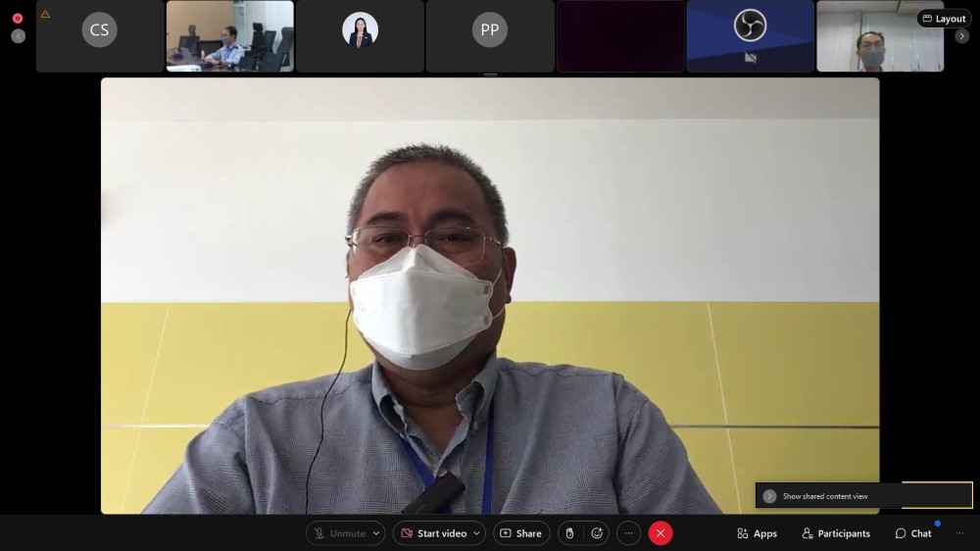Image resolution: width=980 pixels, height=551 pixels.
Task: Open the video options dropdown arrow
Action: coord(477,533)
